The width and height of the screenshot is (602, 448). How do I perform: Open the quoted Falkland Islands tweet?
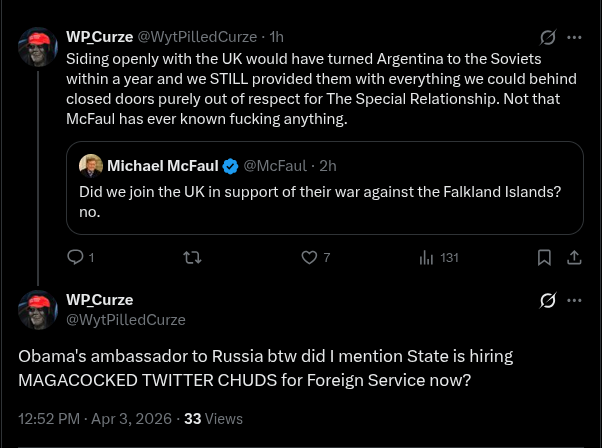click(x=325, y=188)
